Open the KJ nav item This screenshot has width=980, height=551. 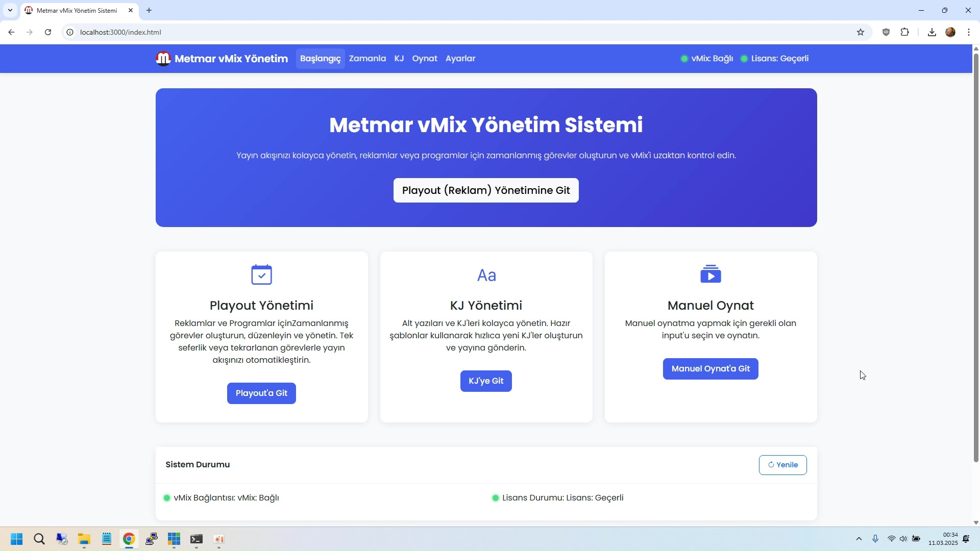399,59
